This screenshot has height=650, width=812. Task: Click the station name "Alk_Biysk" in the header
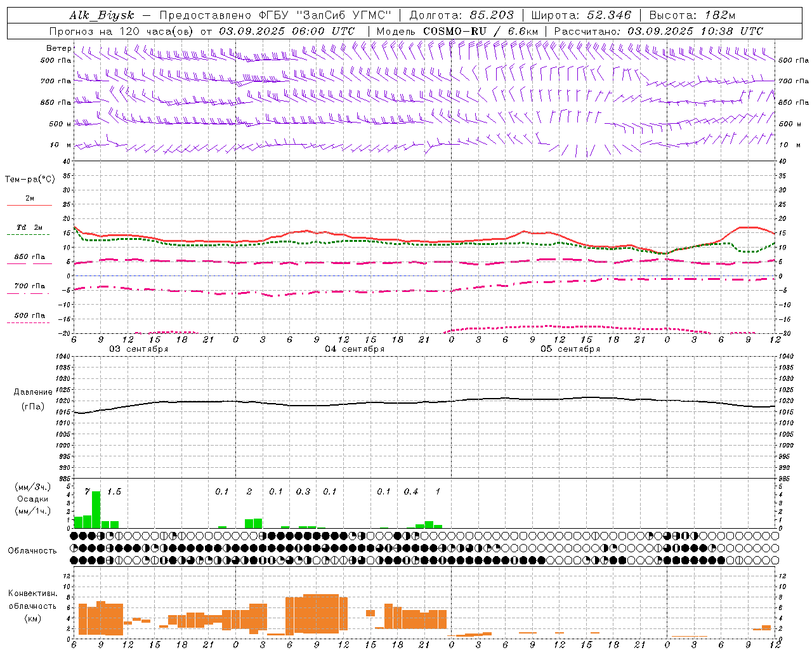[x=101, y=16]
